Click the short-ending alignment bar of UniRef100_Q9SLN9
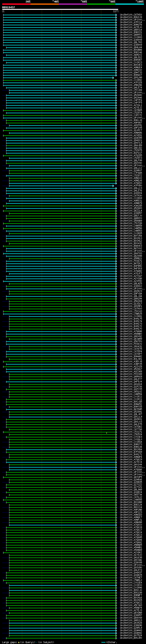The image size is (146, 644). [x=58, y=78]
